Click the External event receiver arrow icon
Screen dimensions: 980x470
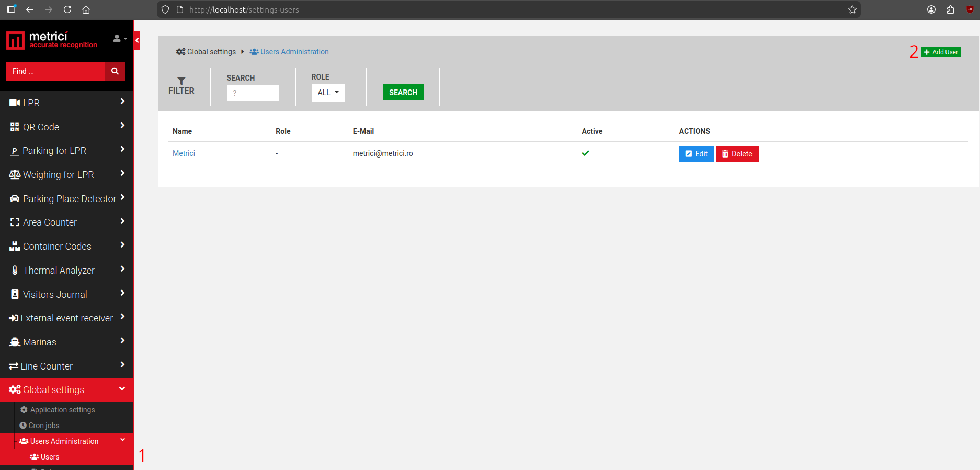pos(14,318)
